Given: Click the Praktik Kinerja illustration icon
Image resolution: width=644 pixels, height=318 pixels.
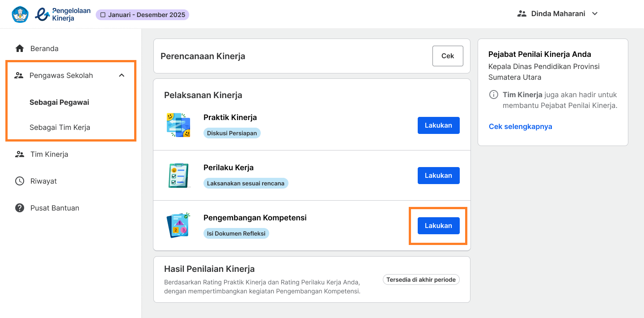Looking at the screenshot, I should point(178,125).
